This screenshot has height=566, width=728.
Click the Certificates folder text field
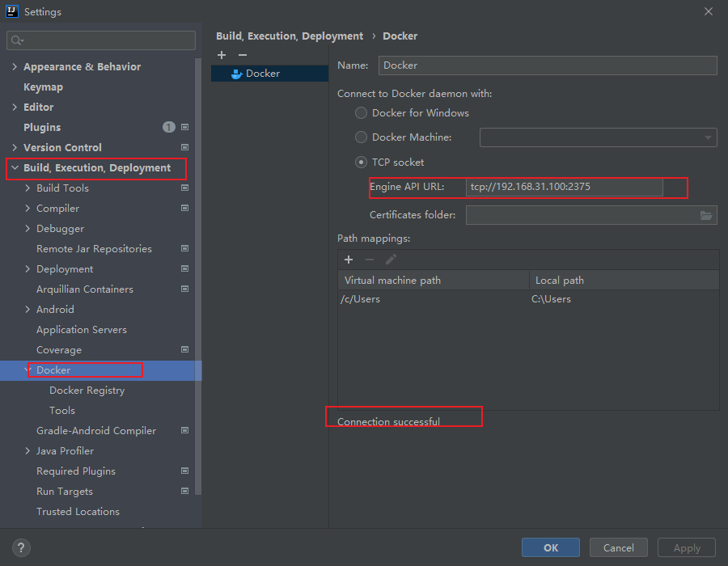click(x=591, y=215)
